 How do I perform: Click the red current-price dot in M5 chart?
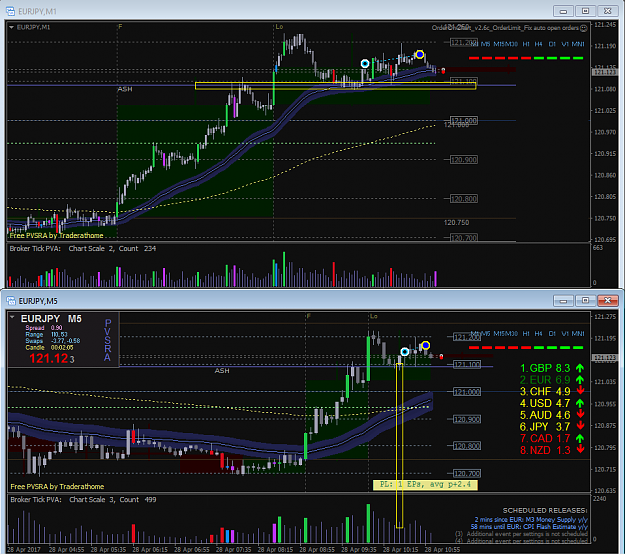[x=441, y=357]
